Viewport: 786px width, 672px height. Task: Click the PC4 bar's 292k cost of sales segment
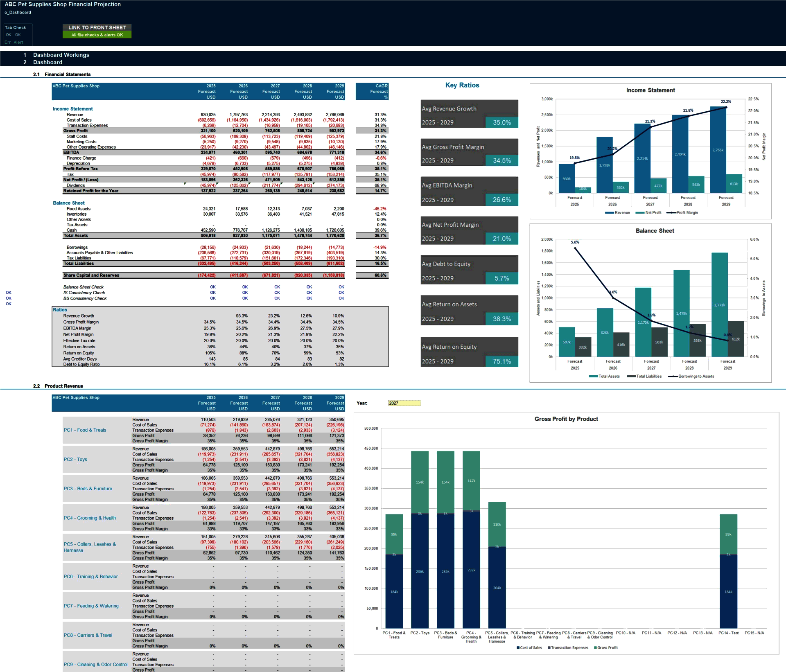(x=471, y=570)
